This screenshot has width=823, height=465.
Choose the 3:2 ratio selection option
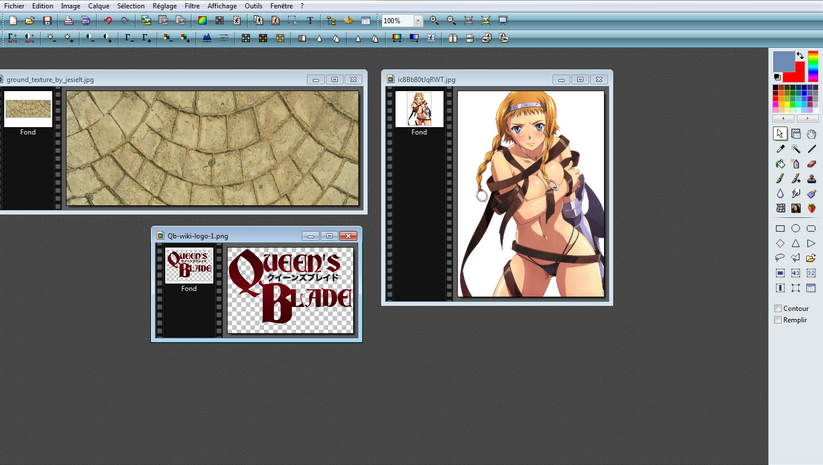coord(811,273)
